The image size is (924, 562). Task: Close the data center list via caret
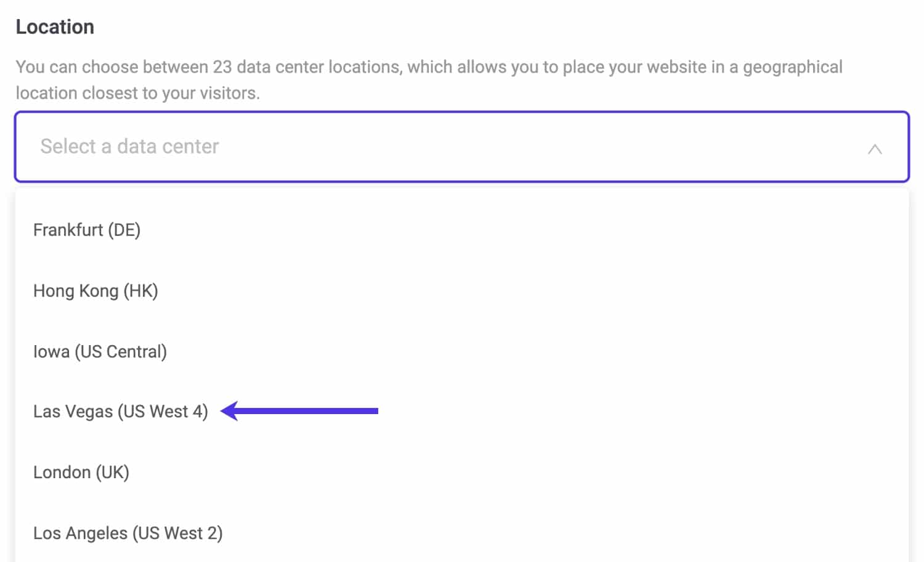tap(874, 149)
